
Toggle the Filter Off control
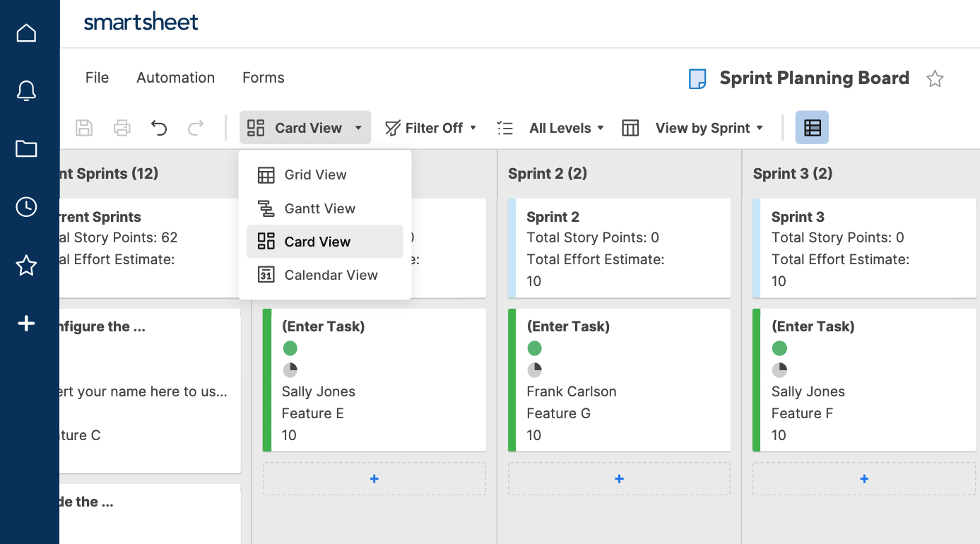coord(430,127)
